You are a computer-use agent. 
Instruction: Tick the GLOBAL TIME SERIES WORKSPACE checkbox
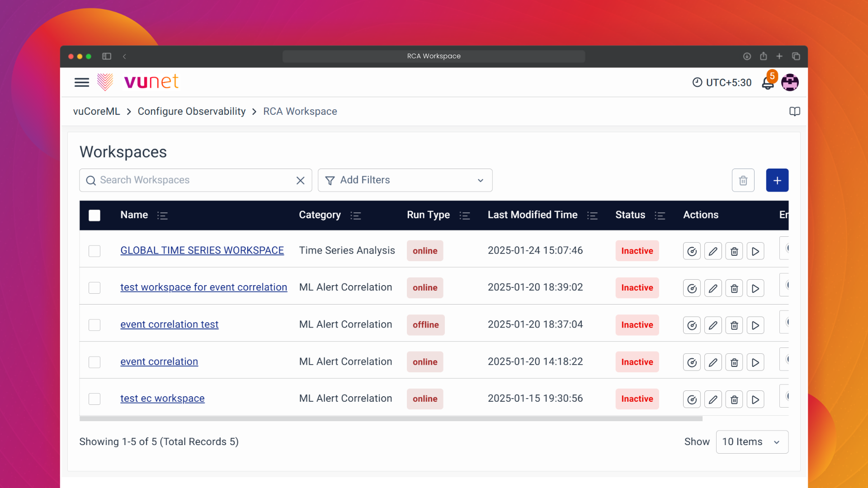(x=94, y=251)
